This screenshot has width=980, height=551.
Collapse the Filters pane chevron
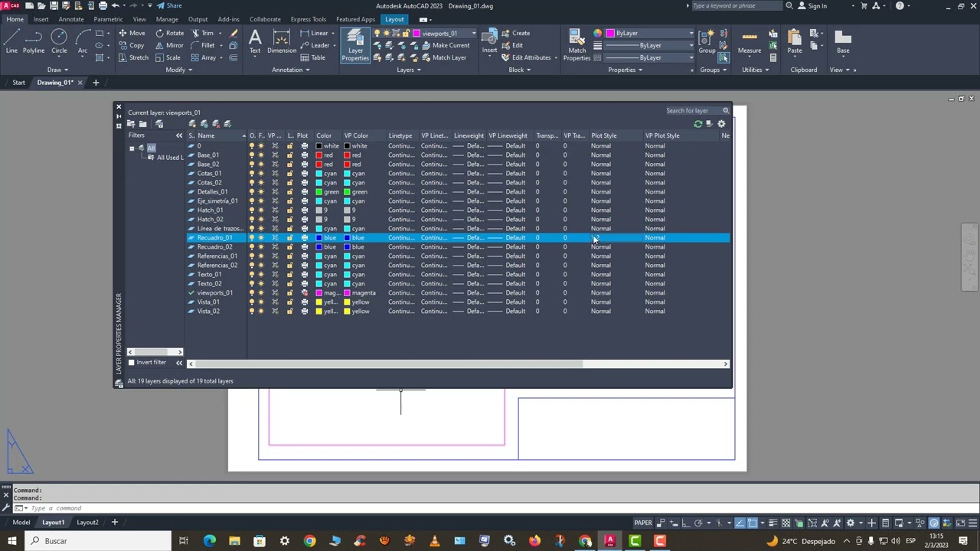(179, 135)
